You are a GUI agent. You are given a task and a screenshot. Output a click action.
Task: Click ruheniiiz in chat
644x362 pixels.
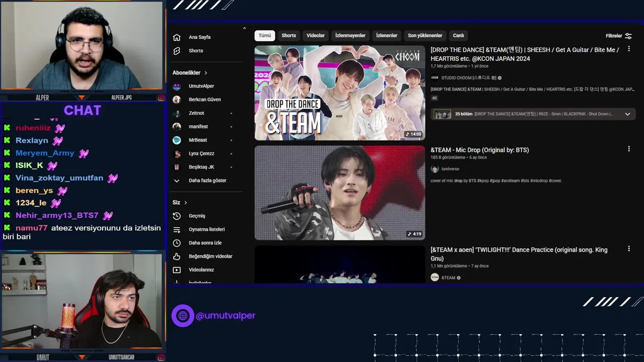[x=33, y=128]
